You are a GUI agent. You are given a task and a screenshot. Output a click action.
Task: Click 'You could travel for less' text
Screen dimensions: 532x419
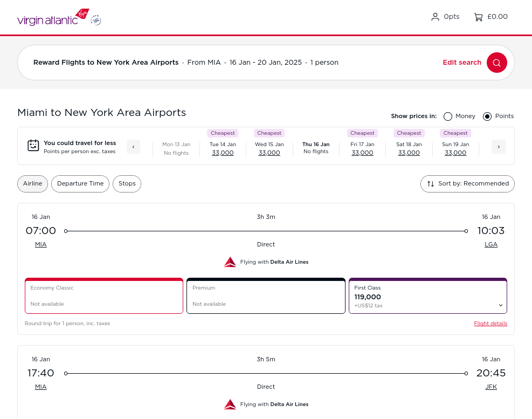(x=80, y=143)
